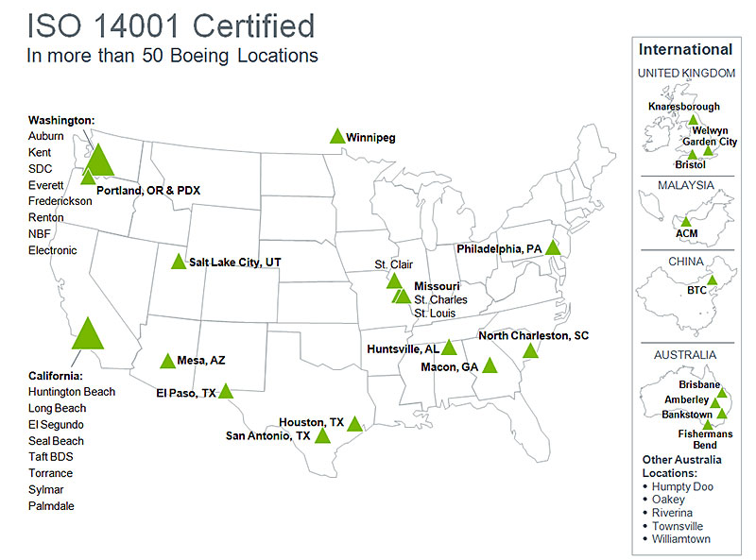Click 'Townsville' in Other Australia Locations
The height and width of the screenshot is (560, 756).
(x=678, y=526)
